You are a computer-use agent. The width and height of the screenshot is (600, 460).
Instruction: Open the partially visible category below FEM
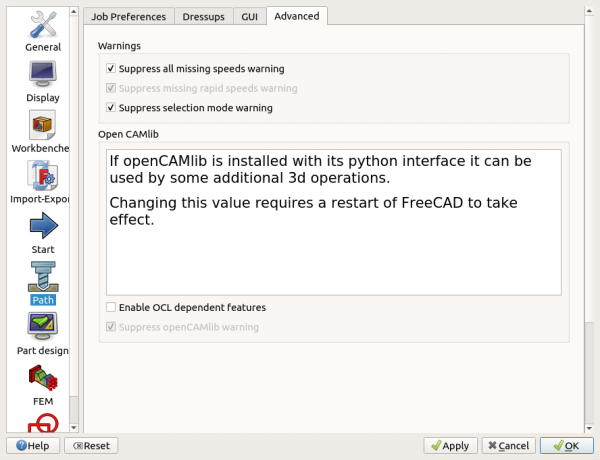42,422
